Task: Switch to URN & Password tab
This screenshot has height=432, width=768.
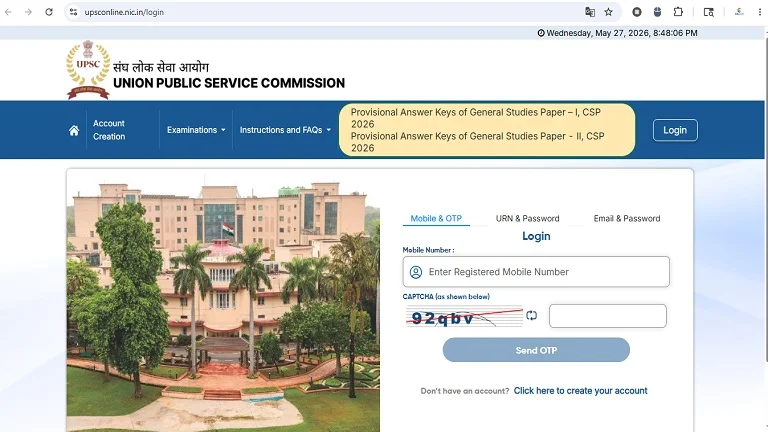Action: pos(528,218)
